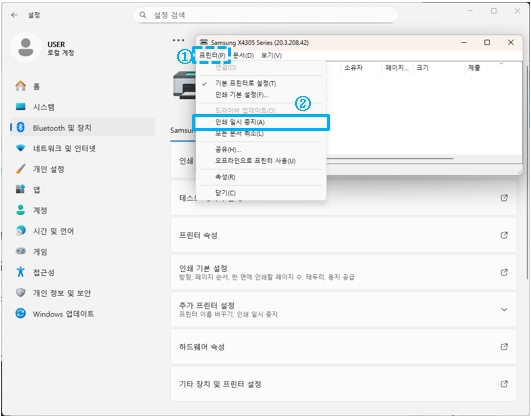
Task: Click the printer icon in queue title bar
Action: tap(204, 42)
